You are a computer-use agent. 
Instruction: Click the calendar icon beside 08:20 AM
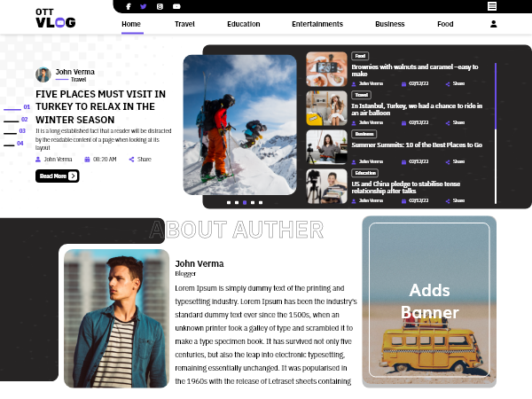(x=87, y=159)
